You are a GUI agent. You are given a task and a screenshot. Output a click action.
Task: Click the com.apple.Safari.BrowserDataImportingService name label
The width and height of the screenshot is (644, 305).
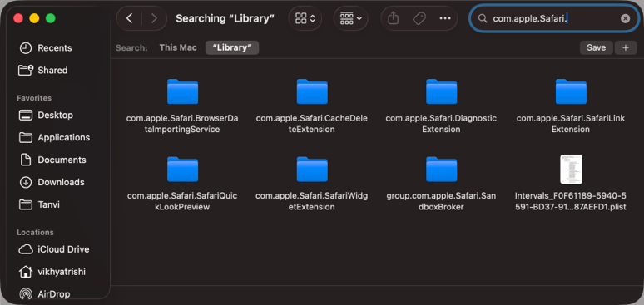tap(182, 124)
